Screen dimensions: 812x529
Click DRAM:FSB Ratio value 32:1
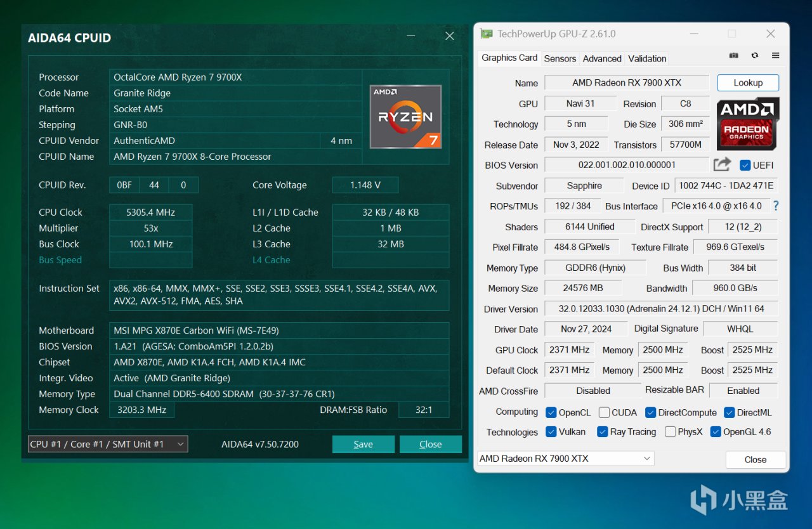pyautogui.click(x=424, y=410)
